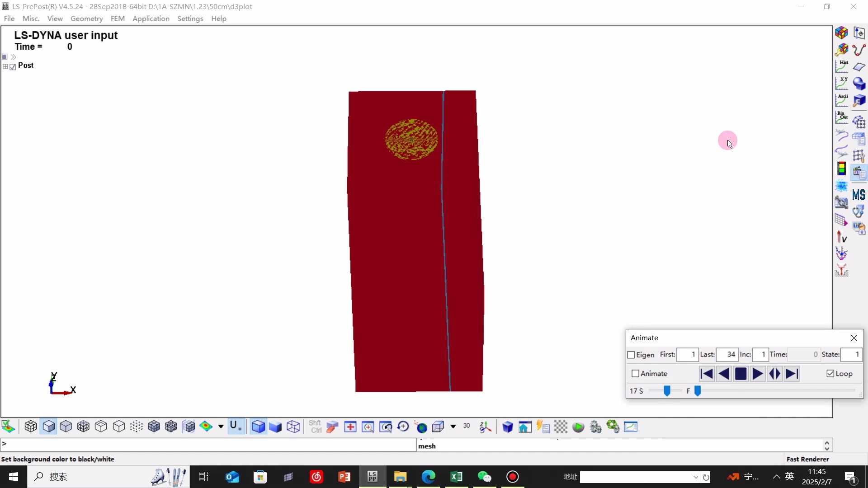The width and height of the screenshot is (868, 488).
Task: Click the home view icon
Action: click(x=525, y=427)
